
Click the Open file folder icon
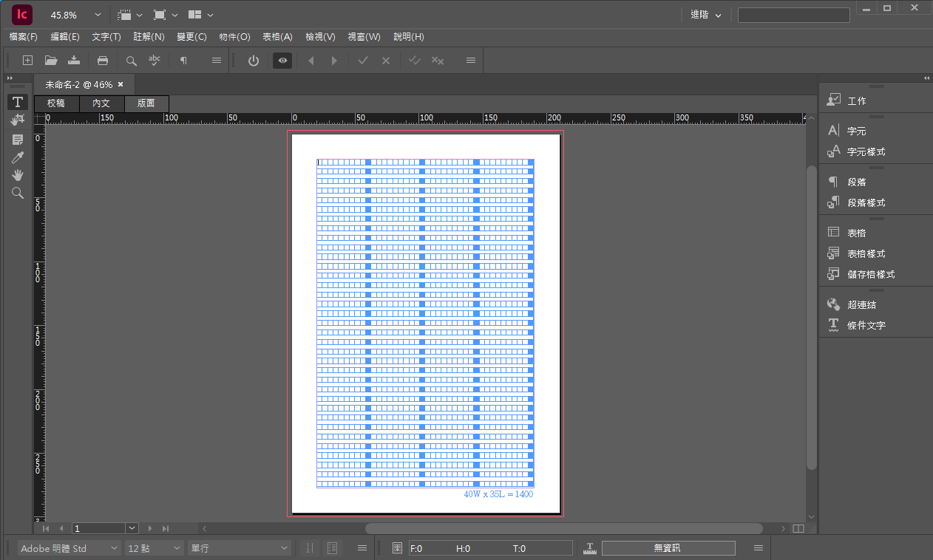click(51, 61)
